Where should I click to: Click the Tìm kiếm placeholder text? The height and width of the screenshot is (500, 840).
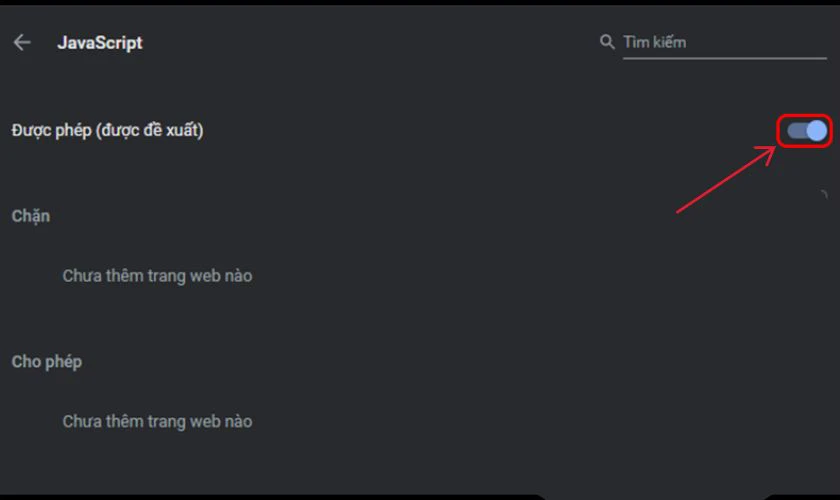tap(654, 42)
